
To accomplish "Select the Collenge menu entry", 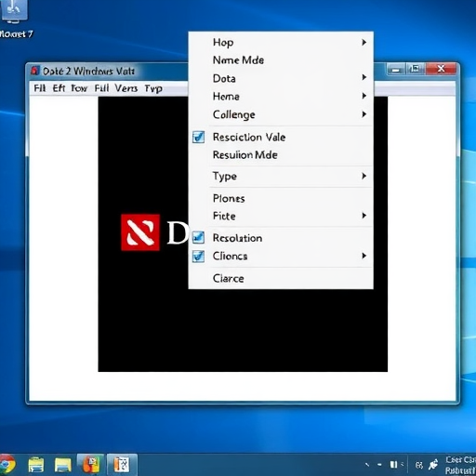I will coord(281,114).
